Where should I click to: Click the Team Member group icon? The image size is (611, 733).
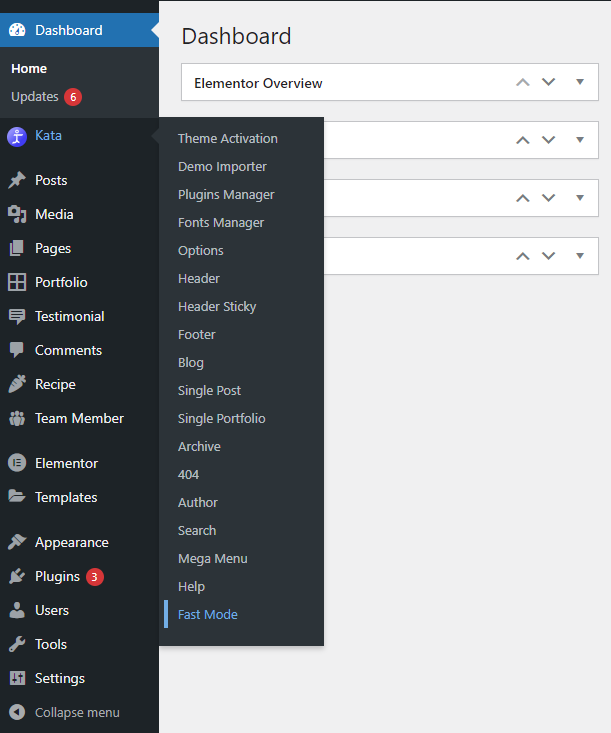coord(17,418)
